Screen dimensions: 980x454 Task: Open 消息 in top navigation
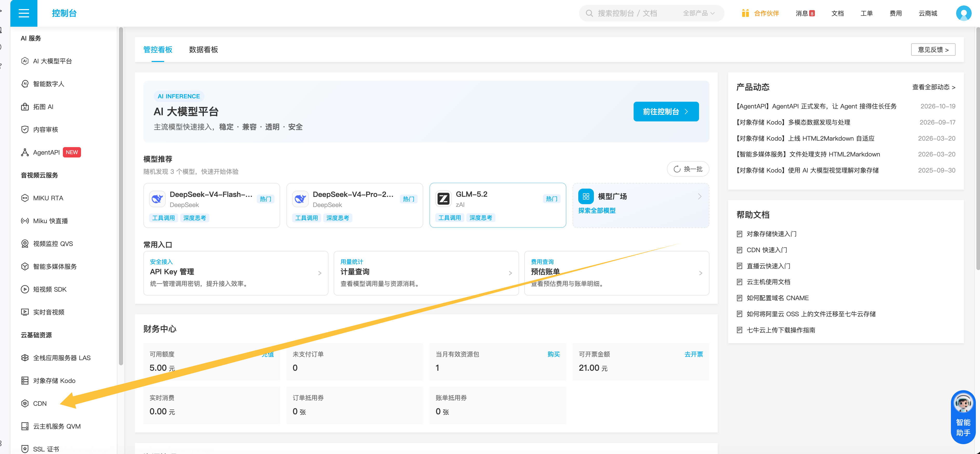[805, 13]
